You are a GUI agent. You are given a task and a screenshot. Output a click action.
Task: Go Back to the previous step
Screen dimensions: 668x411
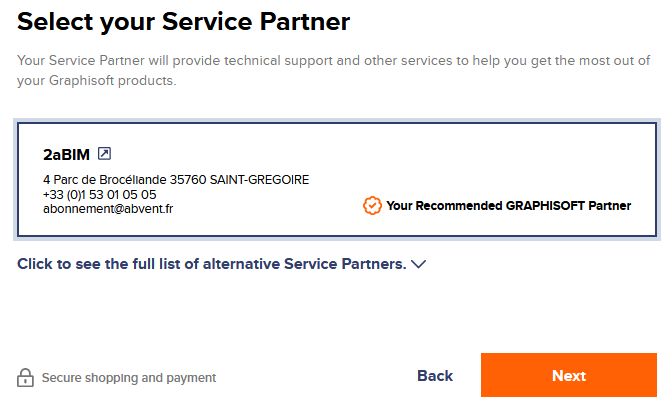coord(435,376)
